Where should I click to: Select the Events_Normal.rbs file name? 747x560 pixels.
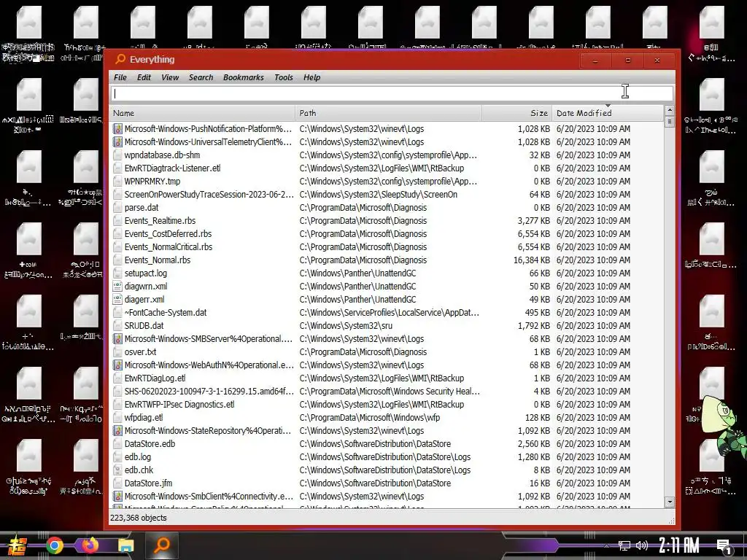point(158,260)
